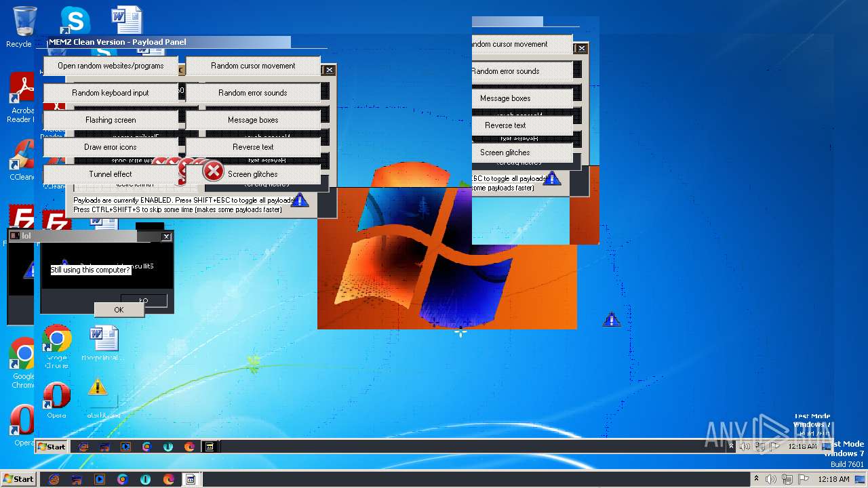Click warning triangle icon in main Payload Panel status
Image resolution: width=868 pixels, height=488 pixels.
tap(300, 199)
